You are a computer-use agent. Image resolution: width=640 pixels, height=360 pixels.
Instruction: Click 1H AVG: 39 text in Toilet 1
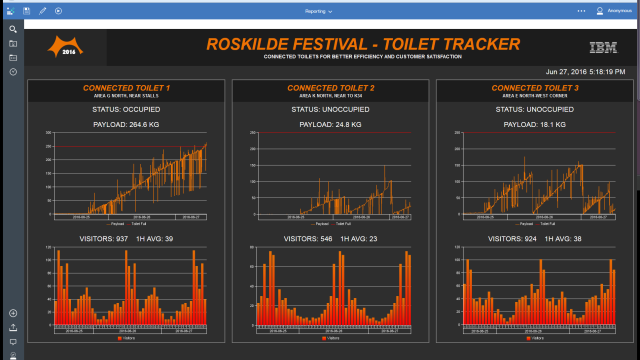(x=154, y=239)
